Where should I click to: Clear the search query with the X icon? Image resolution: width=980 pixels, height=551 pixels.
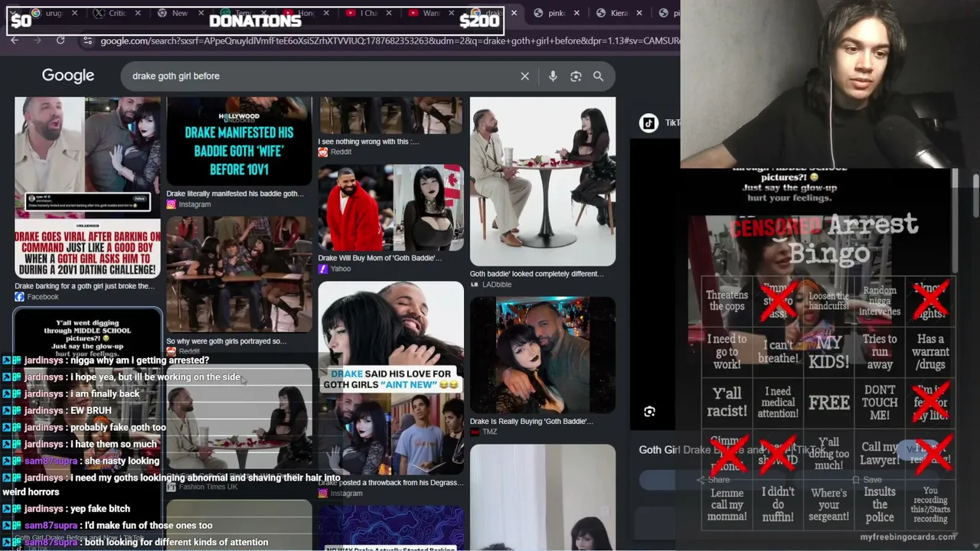pyautogui.click(x=524, y=76)
